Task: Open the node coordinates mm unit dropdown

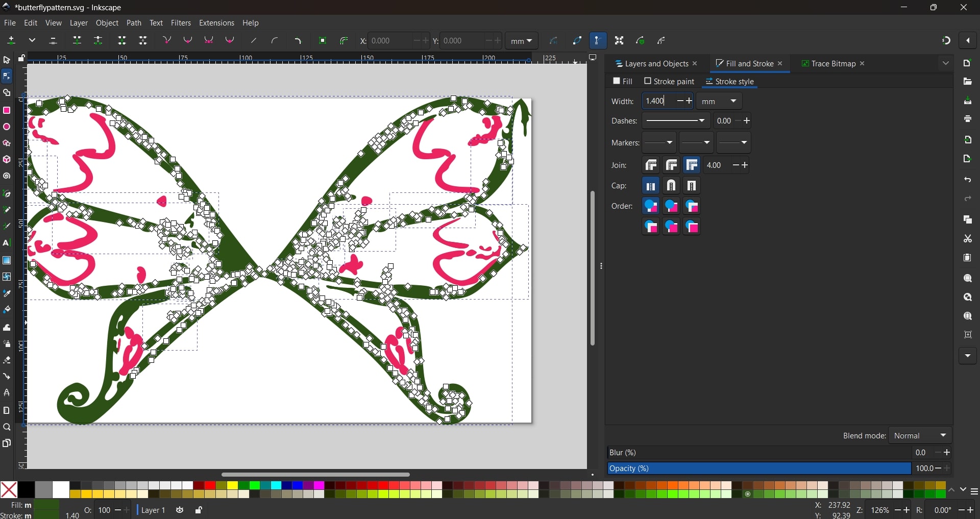Action: pyautogui.click(x=521, y=41)
